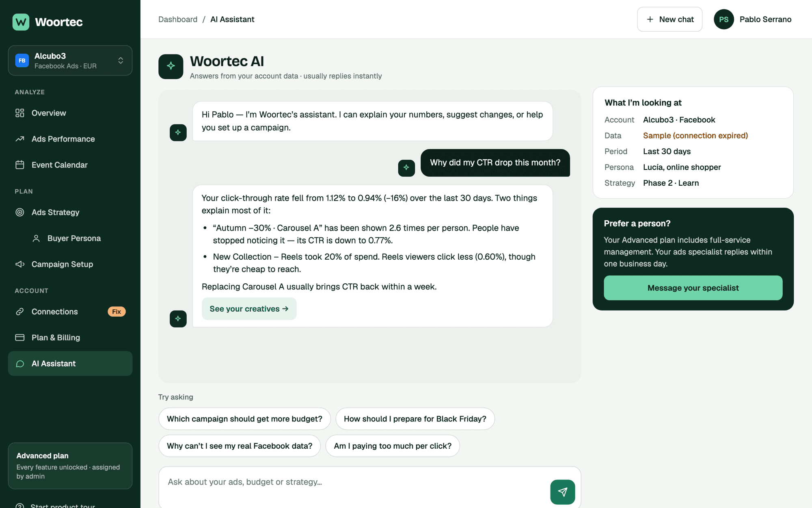The image size is (812, 508).
Task: Open Campaign Setup page
Action: (70, 264)
